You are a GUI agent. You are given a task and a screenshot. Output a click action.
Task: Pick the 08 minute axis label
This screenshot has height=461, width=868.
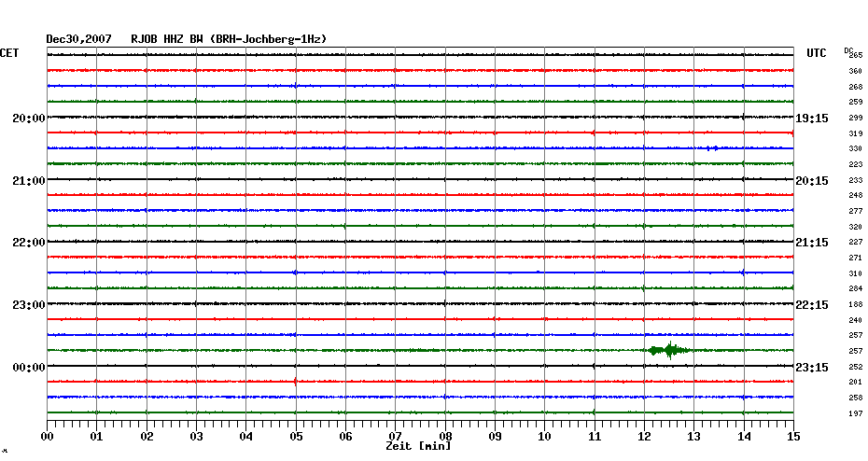445,437
